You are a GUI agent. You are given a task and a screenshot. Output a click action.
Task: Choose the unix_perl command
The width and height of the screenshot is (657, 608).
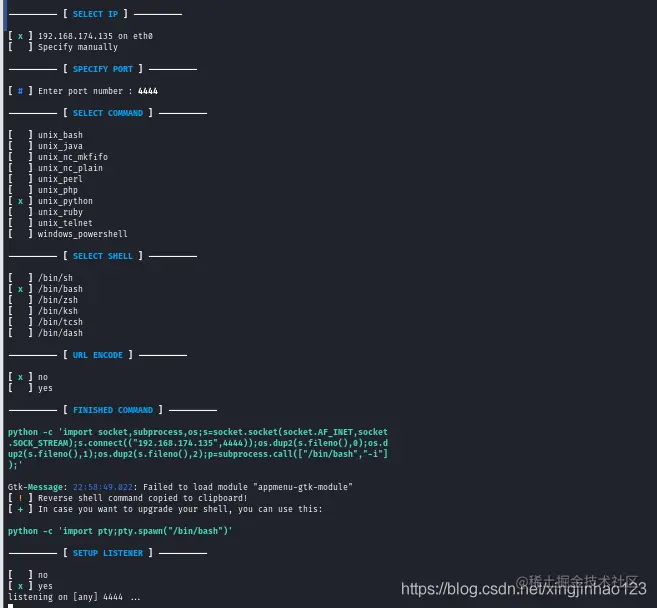[x=46, y=179]
